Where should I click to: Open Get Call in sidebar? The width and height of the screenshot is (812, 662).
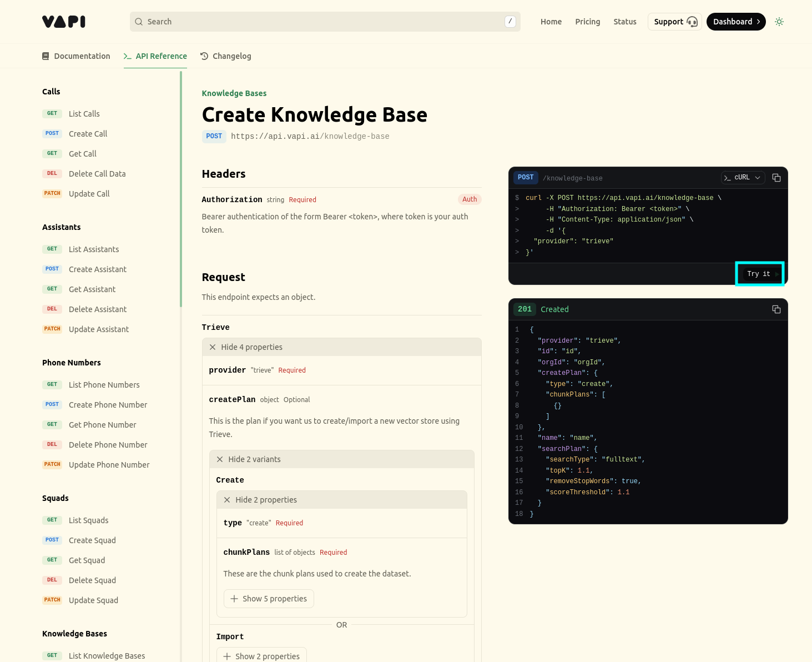point(83,154)
